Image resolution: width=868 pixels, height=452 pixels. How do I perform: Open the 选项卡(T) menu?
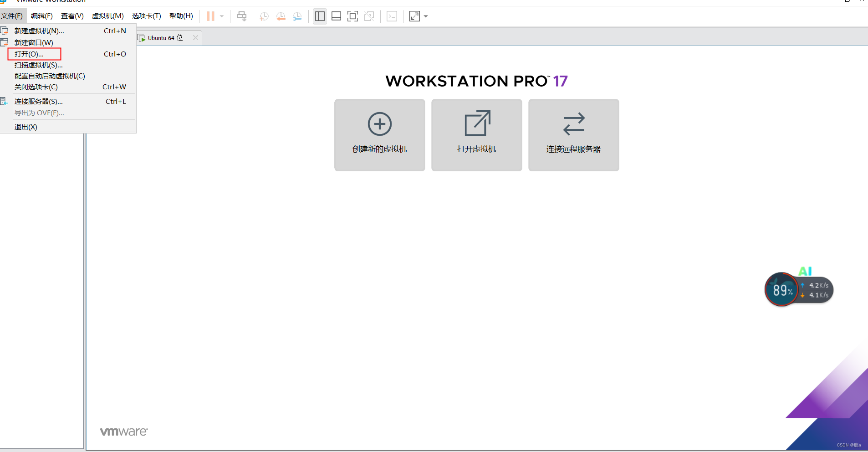(147, 16)
